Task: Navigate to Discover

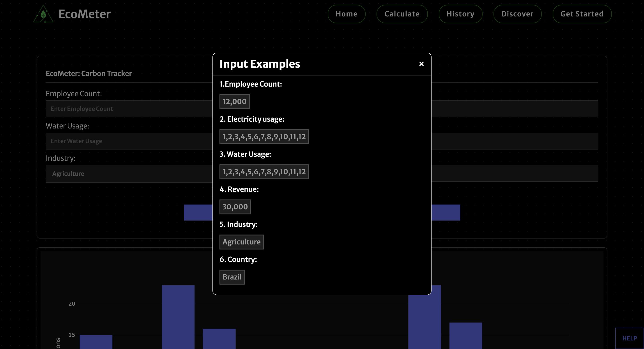Action: point(517,14)
